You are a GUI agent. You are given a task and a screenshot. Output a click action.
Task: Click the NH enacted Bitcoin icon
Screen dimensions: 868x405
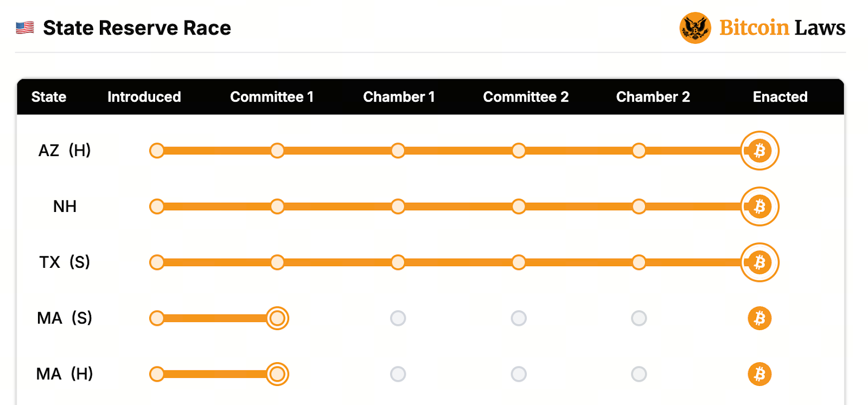759,207
